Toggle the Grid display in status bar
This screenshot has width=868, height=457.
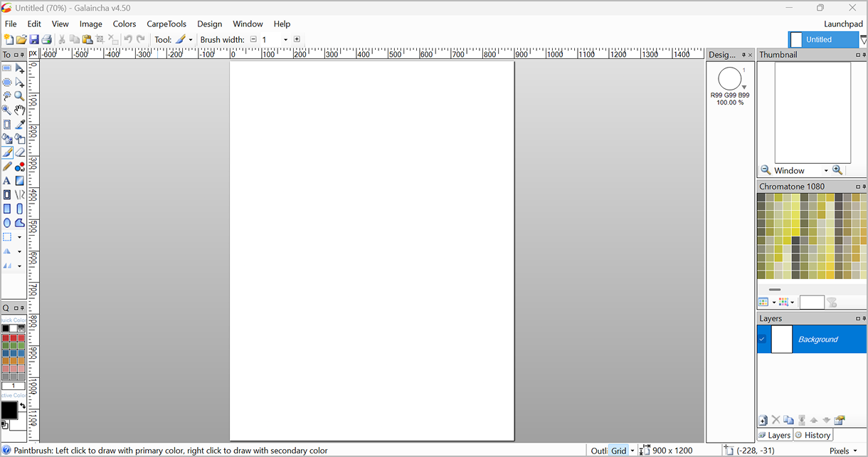619,451
